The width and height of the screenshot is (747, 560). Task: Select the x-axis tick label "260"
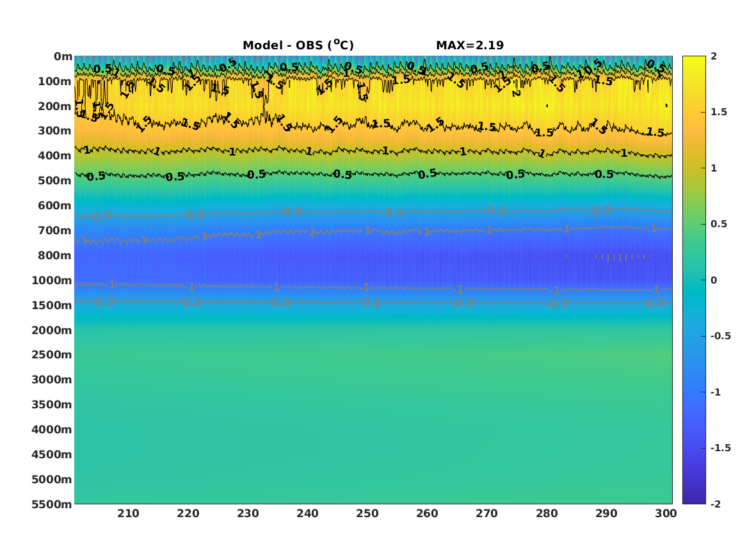pos(428,513)
